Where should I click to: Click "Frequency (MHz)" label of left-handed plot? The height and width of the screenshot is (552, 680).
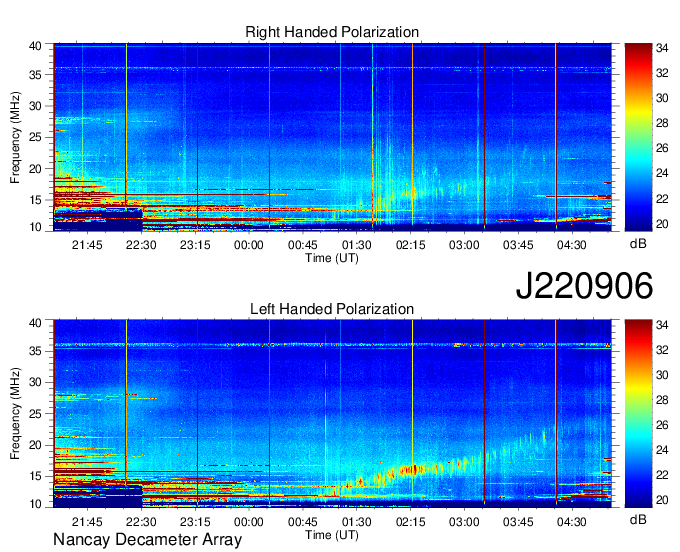[x=15, y=414]
